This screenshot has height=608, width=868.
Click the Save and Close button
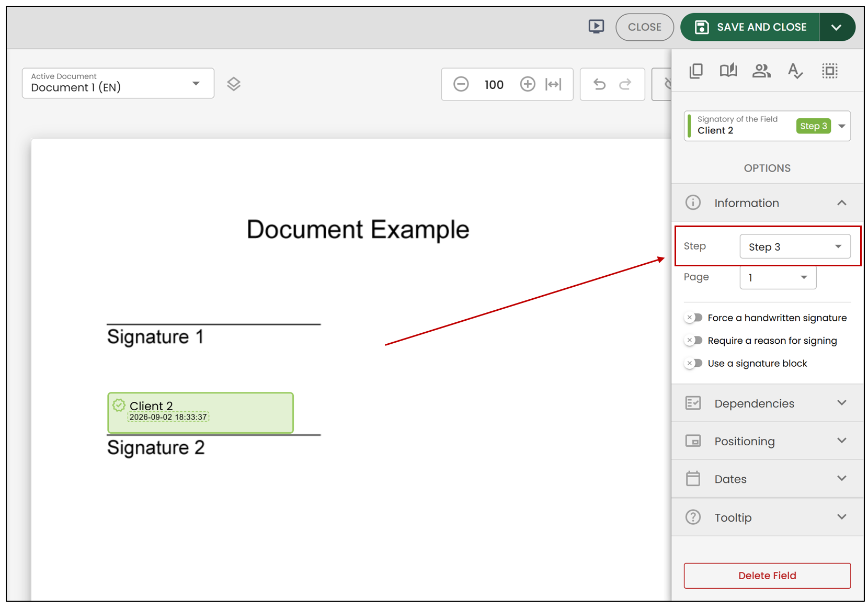pos(750,27)
